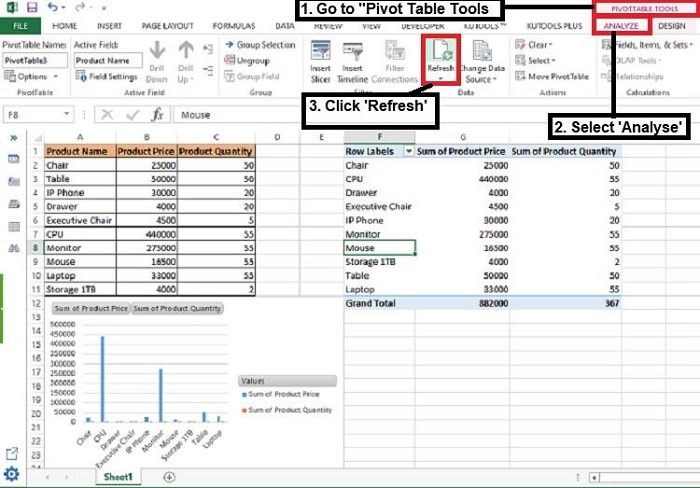This screenshot has width=700, height=488.
Task: Click the cancel X in formula bar
Action: (x=107, y=115)
